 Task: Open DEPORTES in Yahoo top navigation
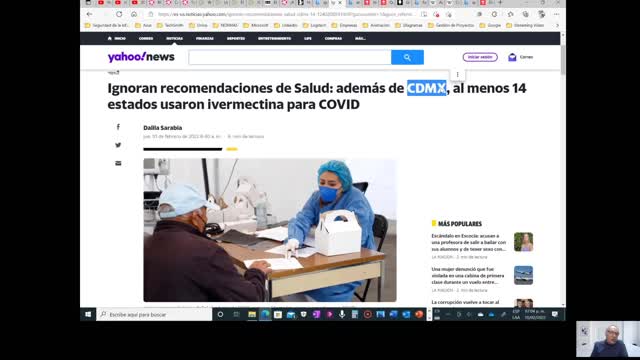coord(236,38)
